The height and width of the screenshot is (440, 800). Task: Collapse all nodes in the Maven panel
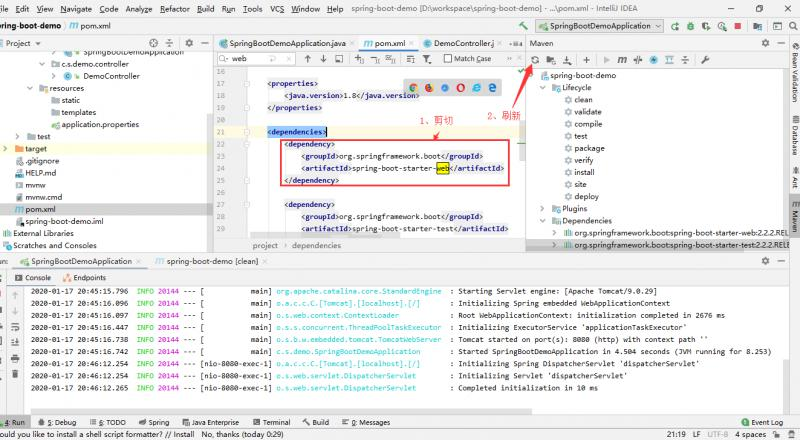tap(685, 60)
